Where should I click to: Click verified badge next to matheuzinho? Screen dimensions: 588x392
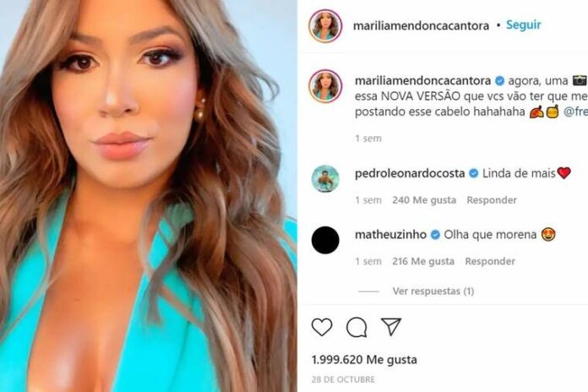[x=435, y=235]
